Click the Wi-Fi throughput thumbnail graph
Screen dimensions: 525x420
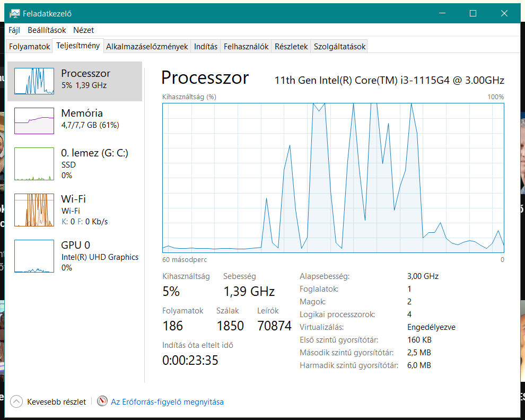(x=34, y=210)
